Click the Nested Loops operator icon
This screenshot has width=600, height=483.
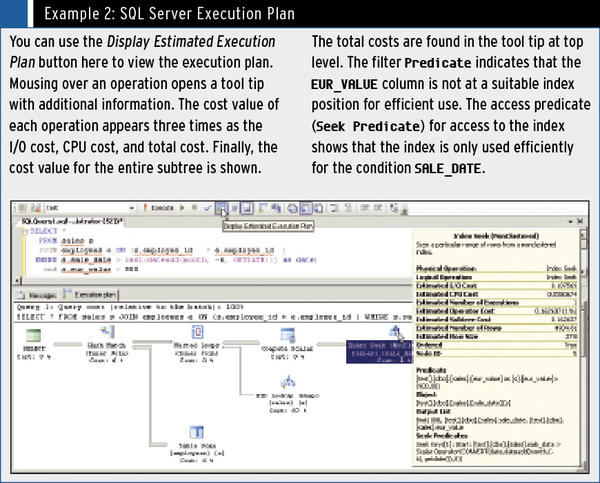(x=197, y=332)
